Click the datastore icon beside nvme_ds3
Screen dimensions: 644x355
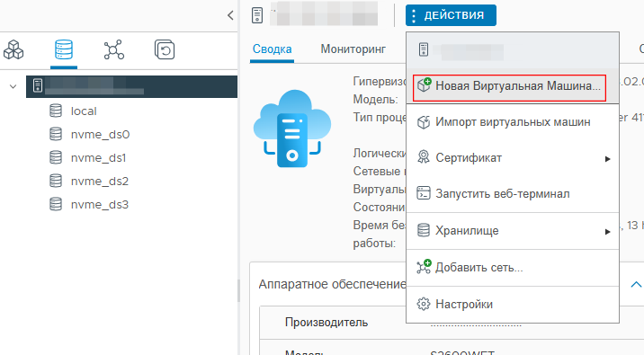coord(56,204)
